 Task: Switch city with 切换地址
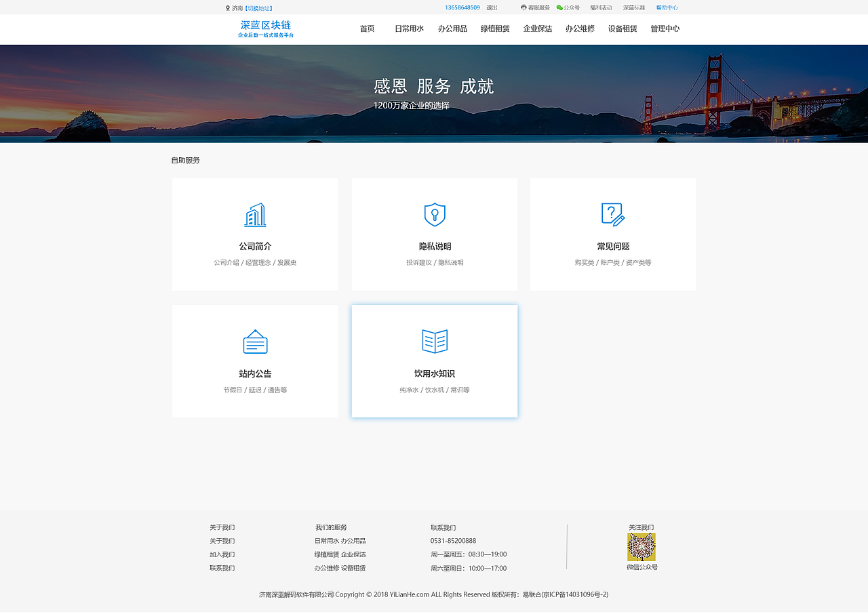(x=258, y=7)
